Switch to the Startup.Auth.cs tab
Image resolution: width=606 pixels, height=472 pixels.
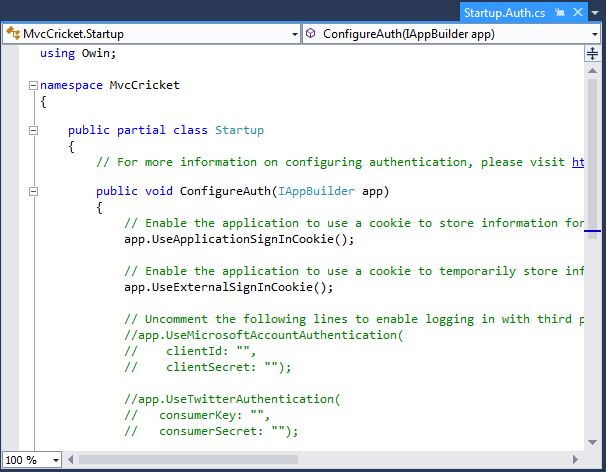(504, 13)
